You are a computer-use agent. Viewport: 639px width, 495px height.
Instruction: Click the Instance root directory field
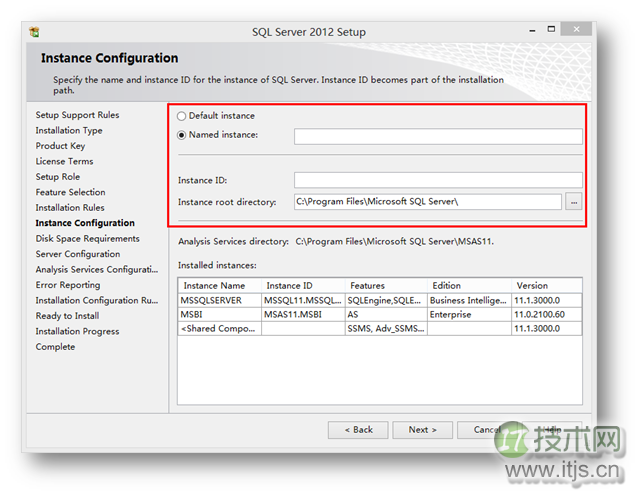click(427, 202)
